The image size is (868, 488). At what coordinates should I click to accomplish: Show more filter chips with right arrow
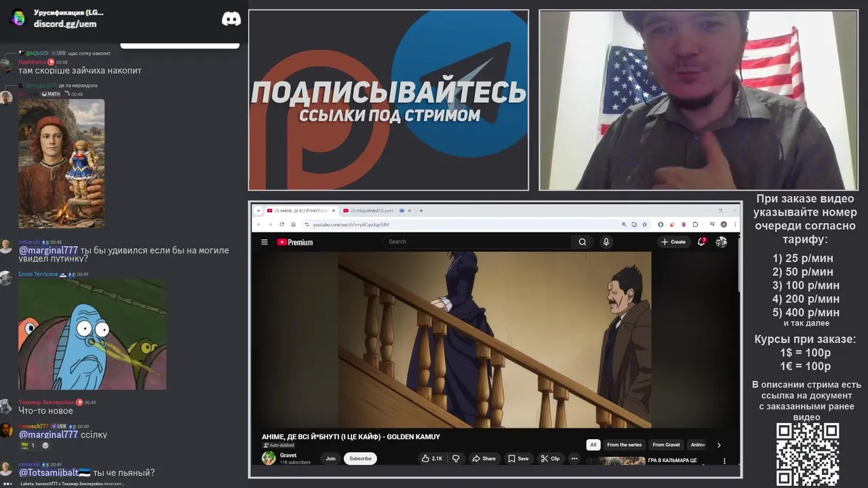tap(719, 445)
